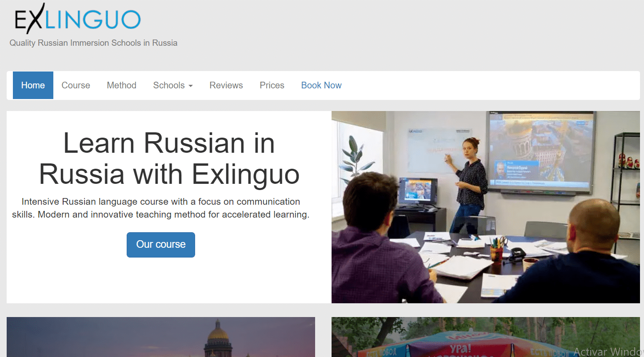
Task: Expand the Schools dropdown menu
Action: [169, 85]
